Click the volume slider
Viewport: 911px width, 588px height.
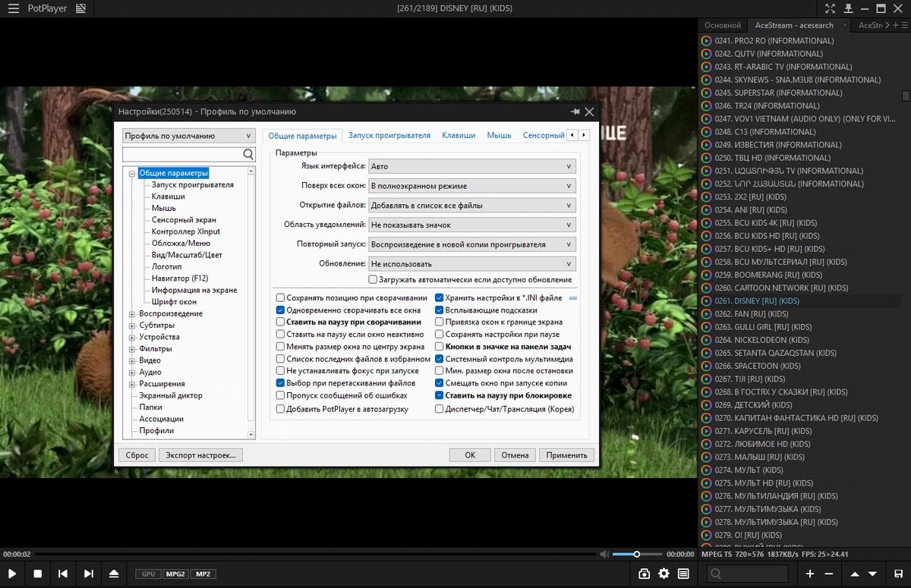point(638,554)
